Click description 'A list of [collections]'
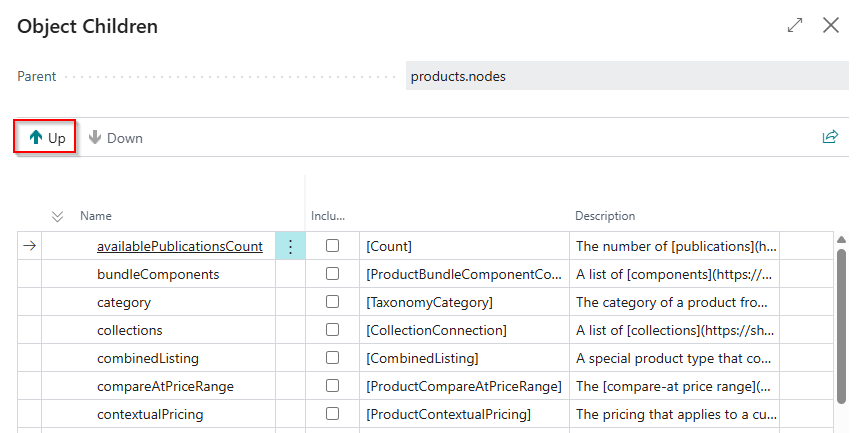859x433 pixels. pyautogui.click(x=674, y=330)
